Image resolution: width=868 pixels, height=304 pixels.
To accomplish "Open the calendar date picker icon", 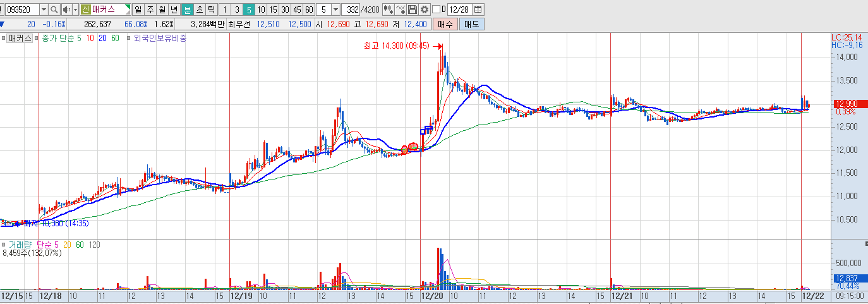I will click(478, 9).
